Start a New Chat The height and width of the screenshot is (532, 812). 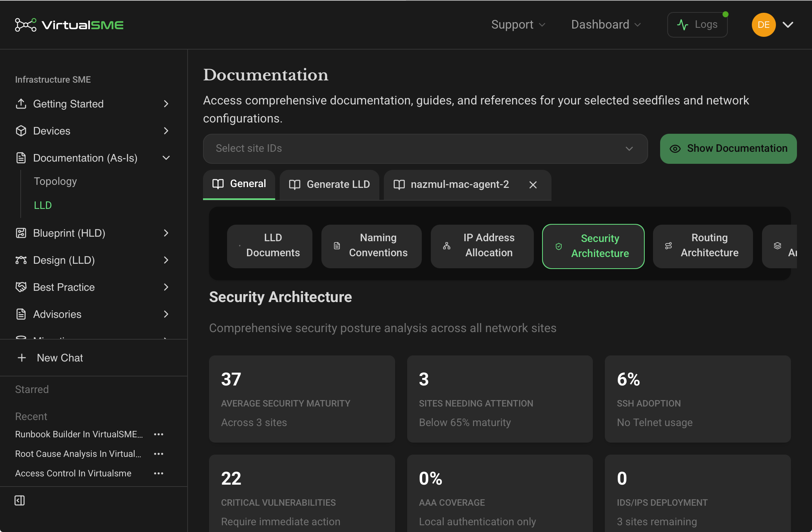[50, 358]
